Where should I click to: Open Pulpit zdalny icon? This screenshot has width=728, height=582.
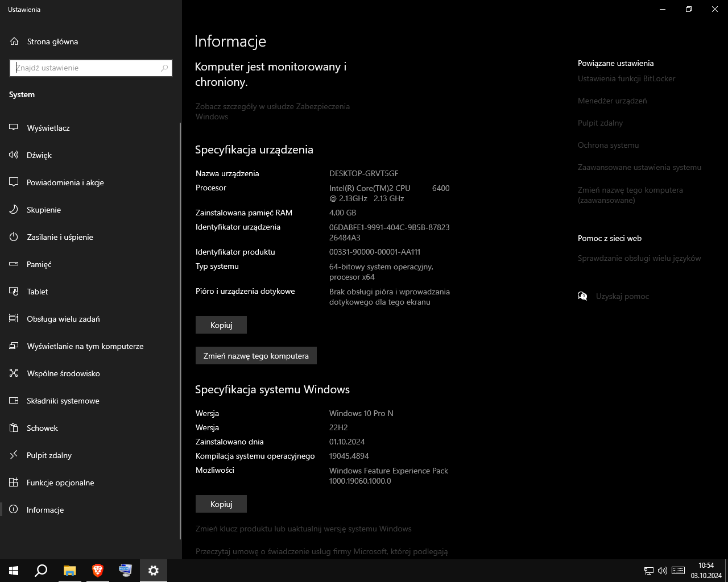[14, 455]
